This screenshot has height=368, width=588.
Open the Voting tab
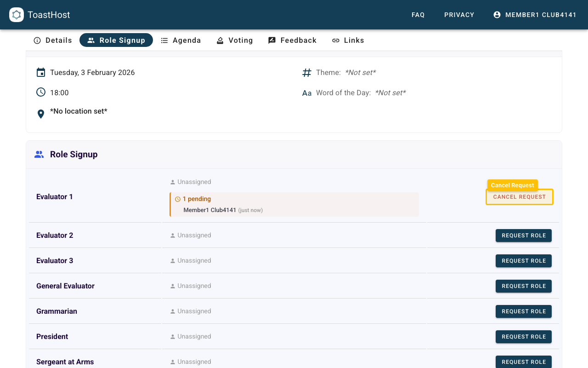pyautogui.click(x=235, y=40)
